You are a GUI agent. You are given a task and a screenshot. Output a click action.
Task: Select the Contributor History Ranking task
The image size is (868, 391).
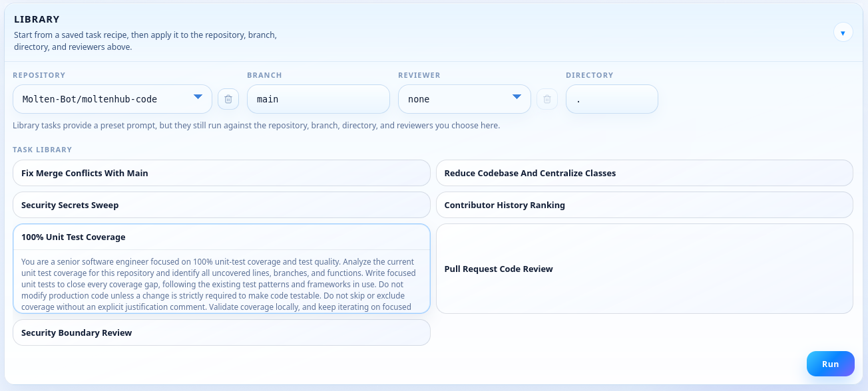[644, 204]
